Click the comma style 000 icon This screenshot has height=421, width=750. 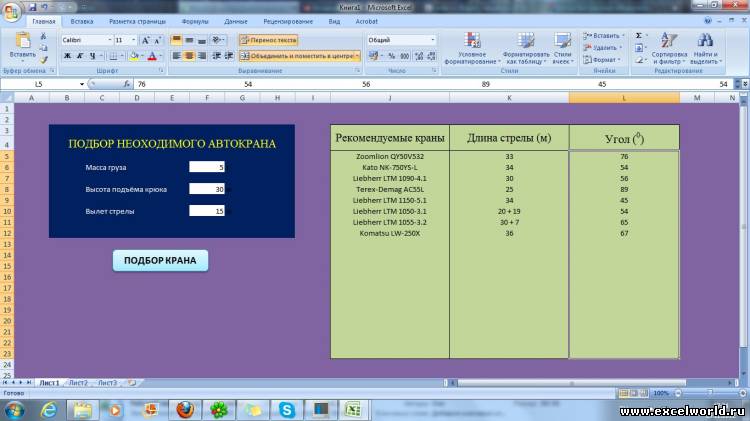405,56
